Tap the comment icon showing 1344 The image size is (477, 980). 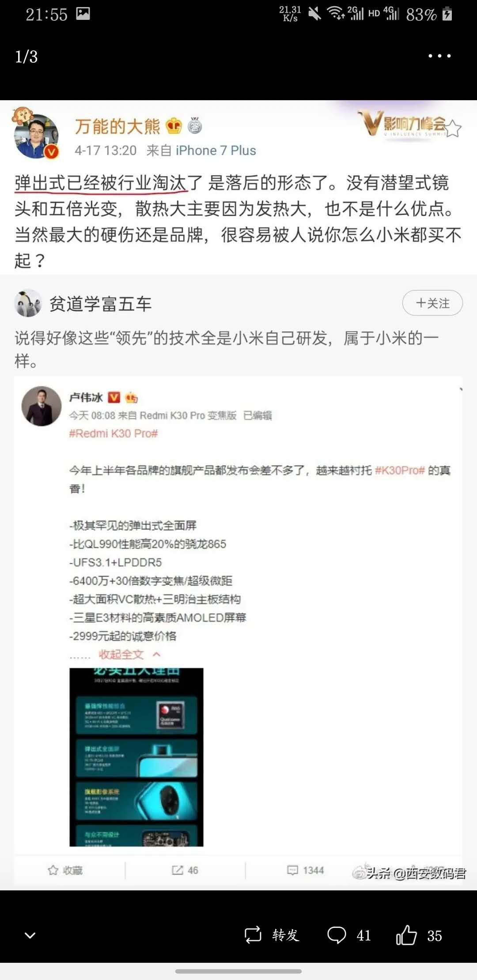click(x=292, y=870)
